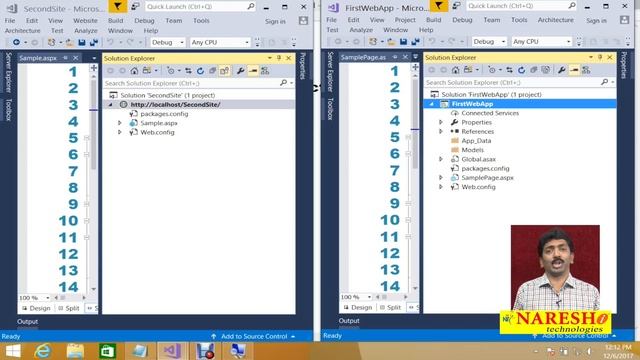
Task: Click Save All icon in FirstWebApp toolbar
Action: pos(416,41)
